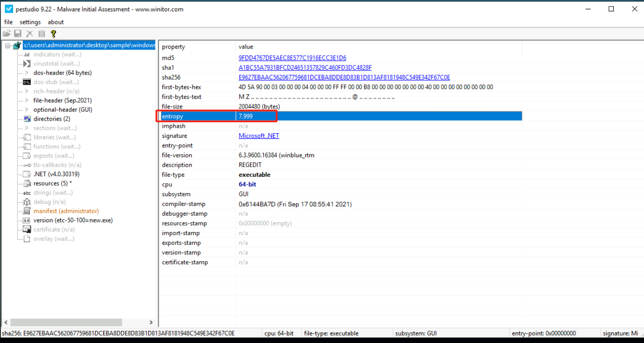Click the help question mark icon
644x343 pixels.
click(x=53, y=33)
